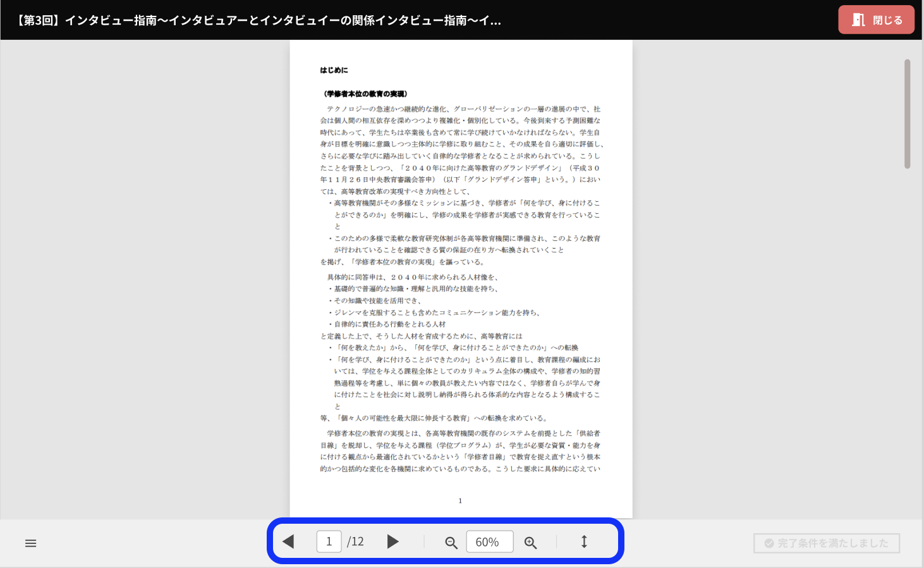
Task: Zoom out with the magnifier minus icon
Action: tap(451, 543)
